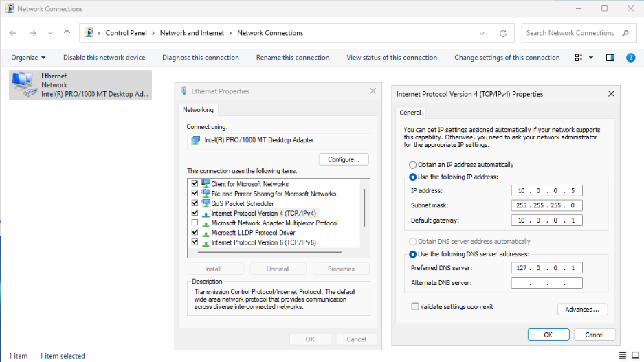Click the Control Panel address bar icon
This screenshot has height=362, width=644.
point(89,32)
